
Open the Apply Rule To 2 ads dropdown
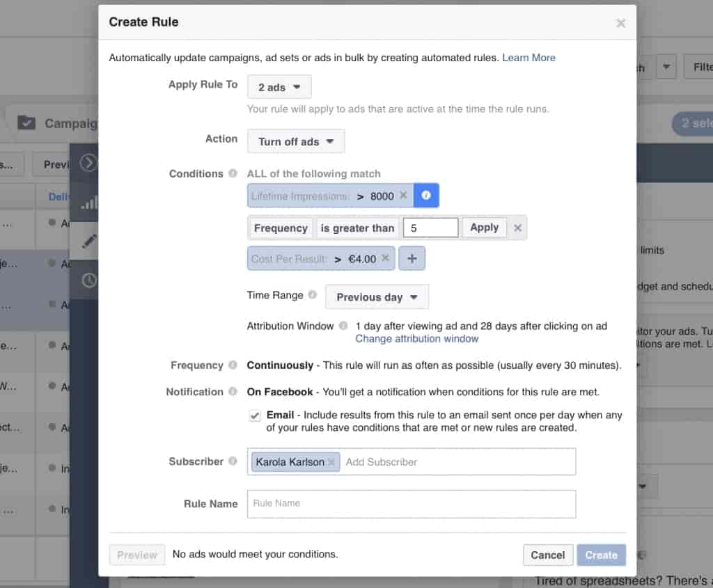pyautogui.click(x=279, y=88)
